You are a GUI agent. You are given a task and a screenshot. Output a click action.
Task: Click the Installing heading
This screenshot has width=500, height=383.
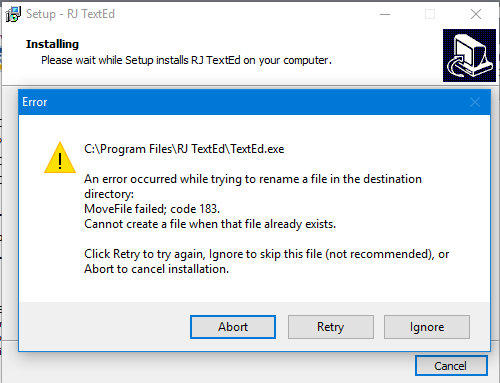pyautogui.click(x=52, y=44)
